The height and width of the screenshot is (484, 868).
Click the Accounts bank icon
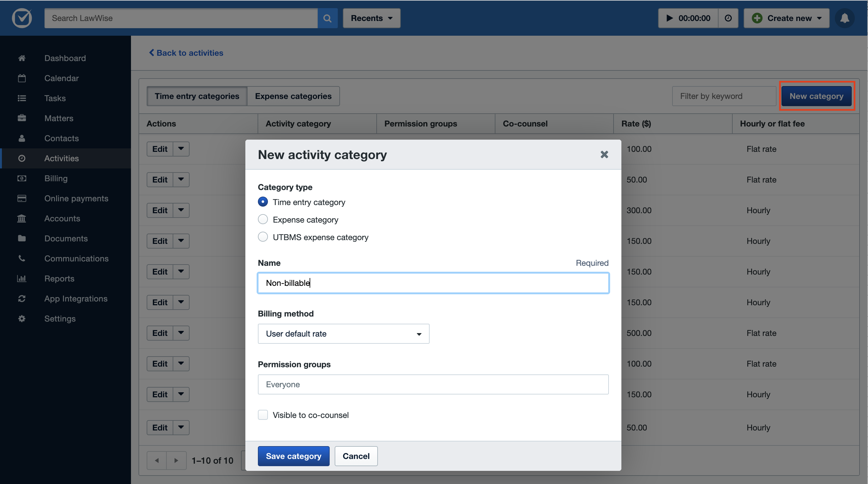[x=22, y=219]
